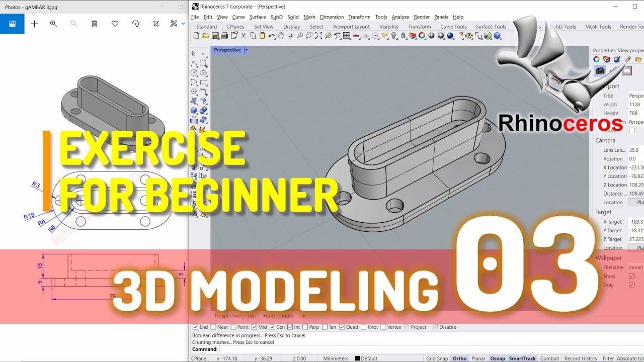Expand the Photos edit options chevron
644x362 pixels.
(183, 24)
